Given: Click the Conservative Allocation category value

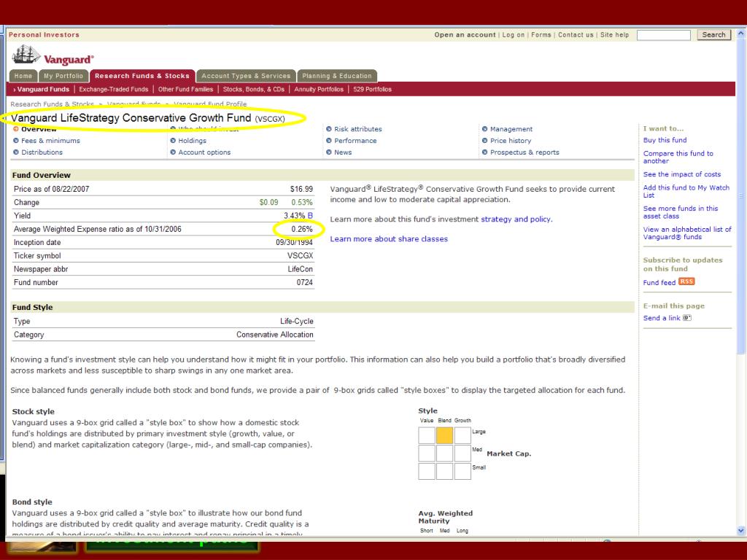Looking at the screenshot, I should [x=275, y=335].
